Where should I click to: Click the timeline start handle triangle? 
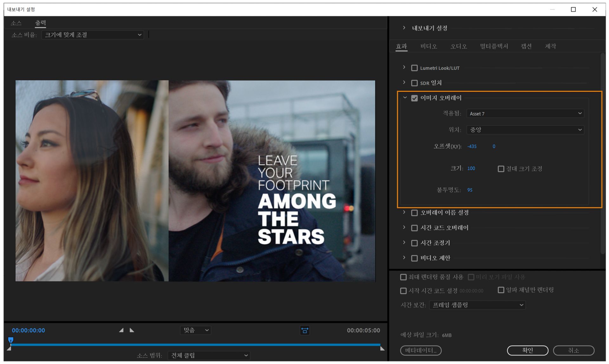click(9, 348)
